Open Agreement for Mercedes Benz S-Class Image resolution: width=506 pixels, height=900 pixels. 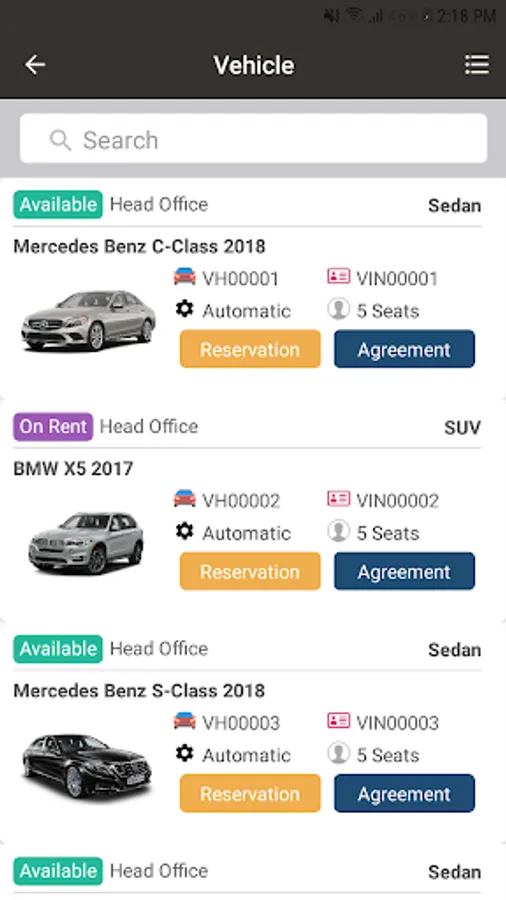coord(404,793)
